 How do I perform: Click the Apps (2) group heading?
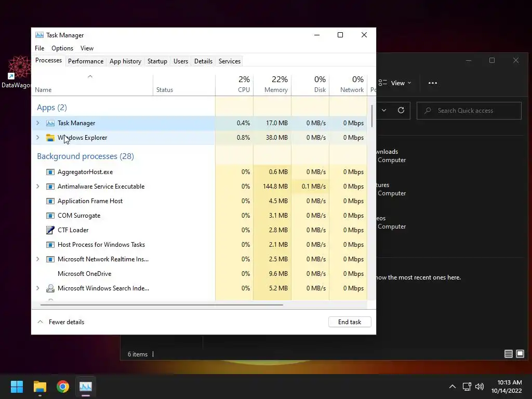(52, 108)
